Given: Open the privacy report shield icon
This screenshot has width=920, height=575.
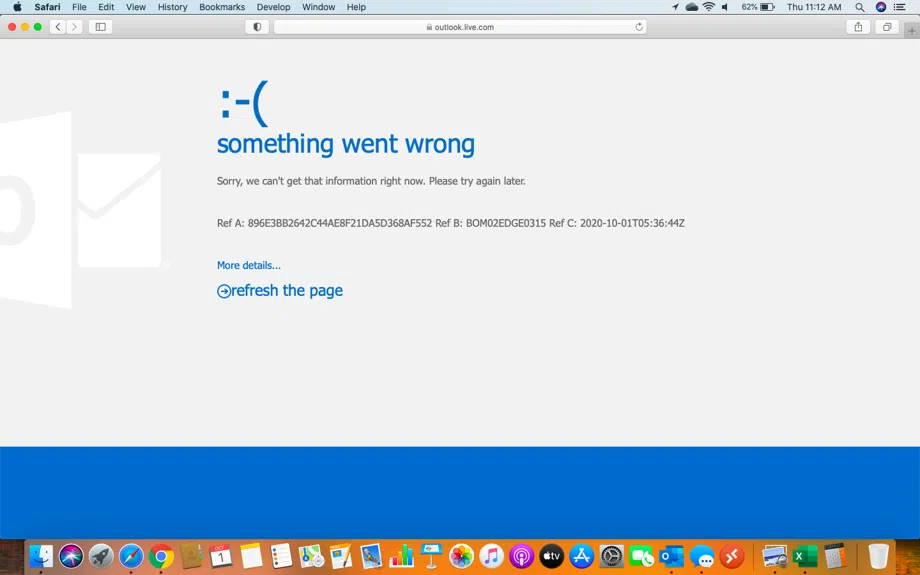Looking at the screenshot, I should pos(257,27).
